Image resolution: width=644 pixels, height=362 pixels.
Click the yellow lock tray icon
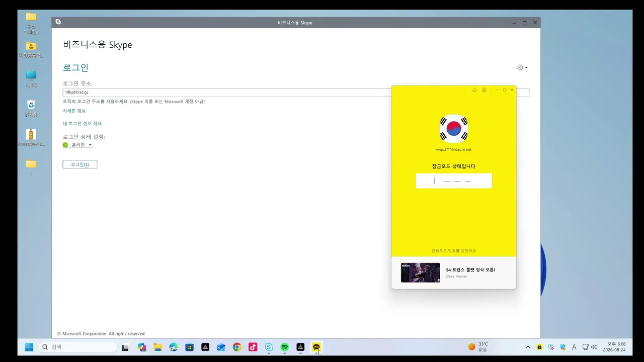(539, 347)
